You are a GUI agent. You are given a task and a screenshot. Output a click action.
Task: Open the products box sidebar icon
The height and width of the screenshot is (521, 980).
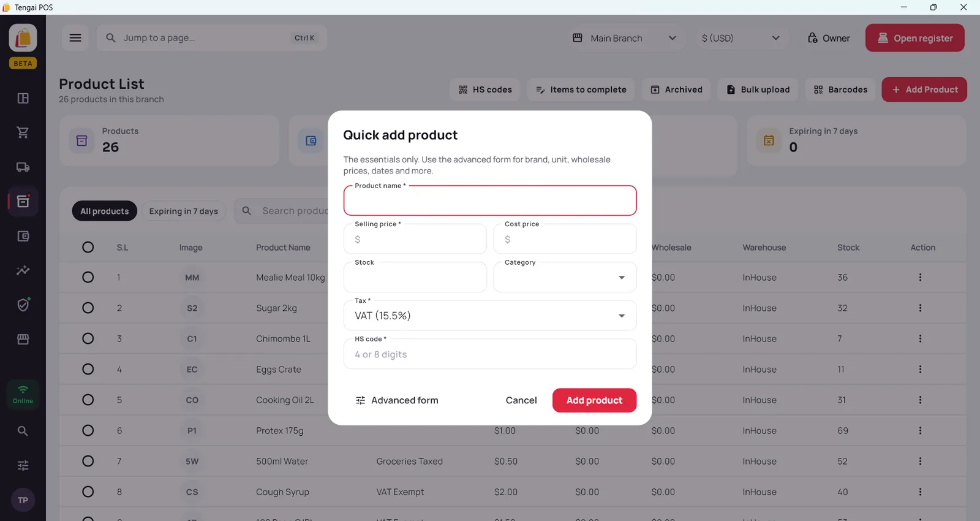click(23, 202)
